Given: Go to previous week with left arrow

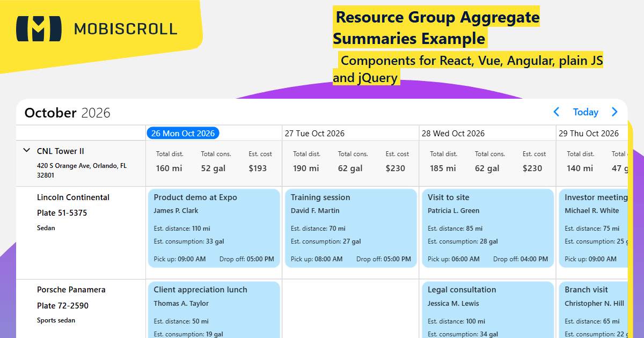Looking at the screenshot, I should [557, 112].
